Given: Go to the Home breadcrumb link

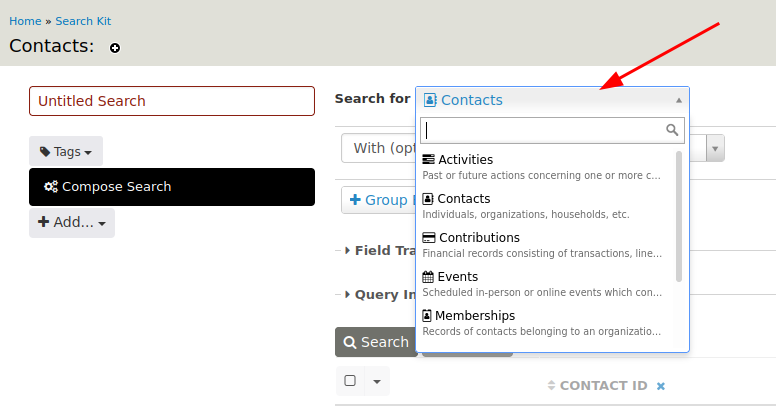Looking at the screenshot, I should [x=25, y=20].
